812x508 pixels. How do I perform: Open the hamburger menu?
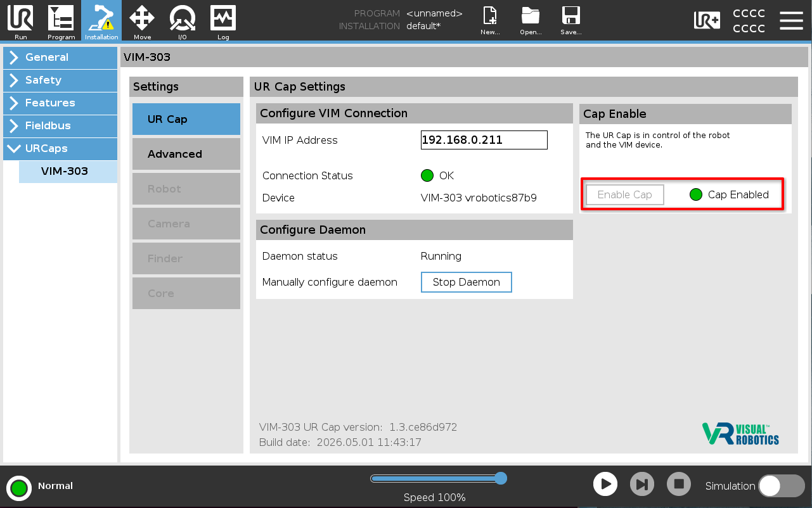click(x=791, y=20)
